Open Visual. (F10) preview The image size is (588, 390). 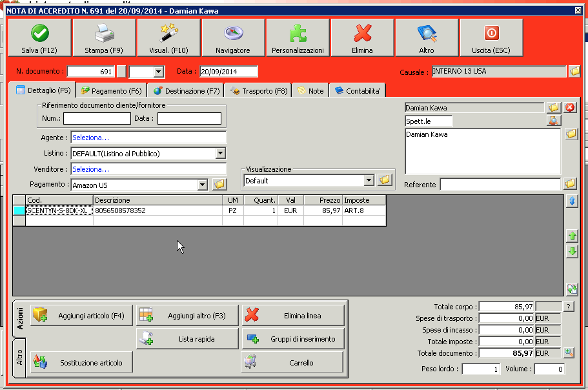click(168, 38)
